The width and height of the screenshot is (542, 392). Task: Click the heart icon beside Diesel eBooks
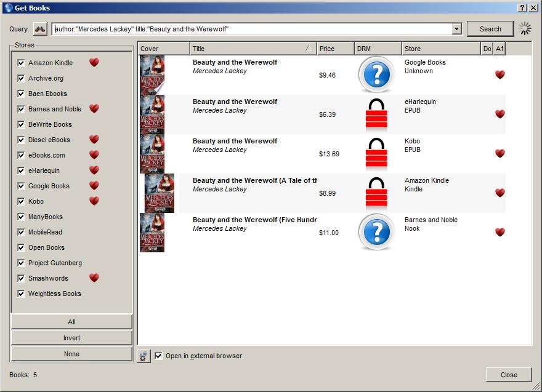click(94, 140)
